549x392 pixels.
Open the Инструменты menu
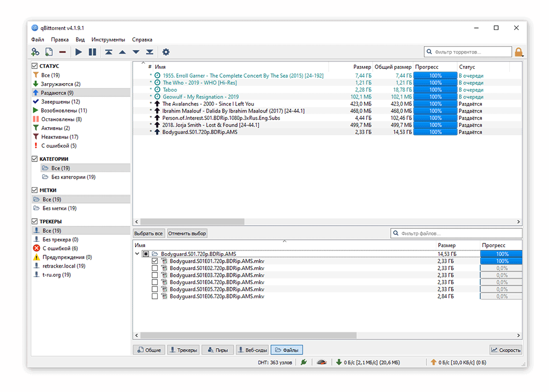pos(108,40)
